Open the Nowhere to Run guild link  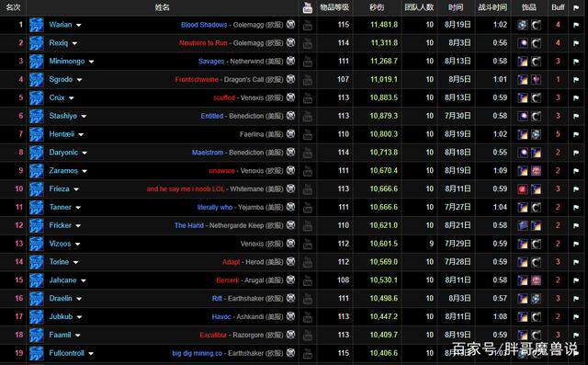tap(203, 43)
